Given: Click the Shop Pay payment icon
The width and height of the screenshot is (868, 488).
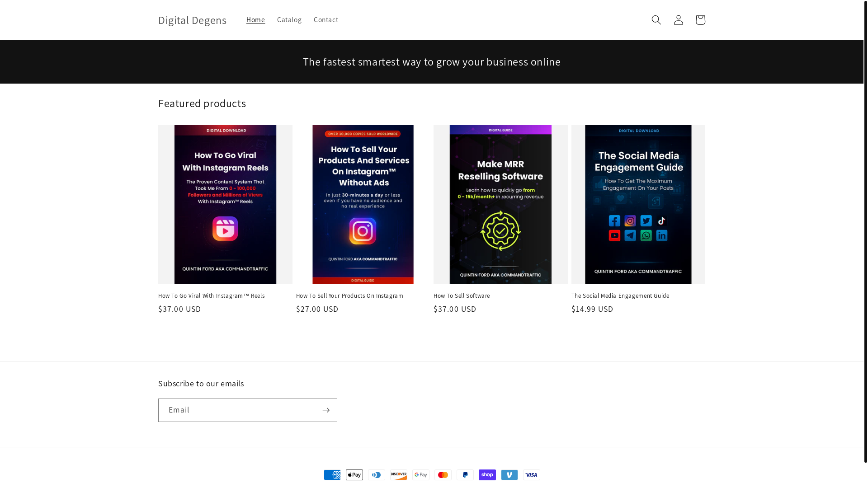Looking at the screenshot, I should click(487, 475).
